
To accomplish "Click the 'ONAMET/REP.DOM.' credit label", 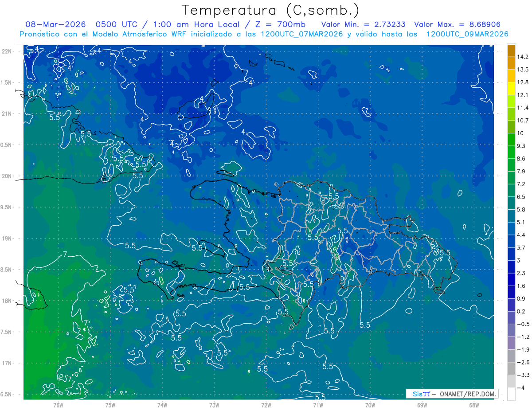I will coord(468,394).
